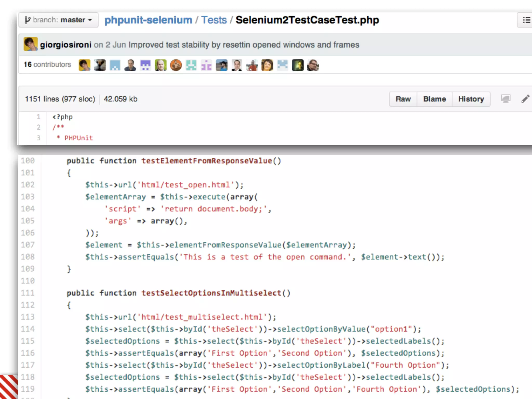Open the phpunit-selenium repository link
Viewport: 532px width, 399px height.
click(148, 20)
